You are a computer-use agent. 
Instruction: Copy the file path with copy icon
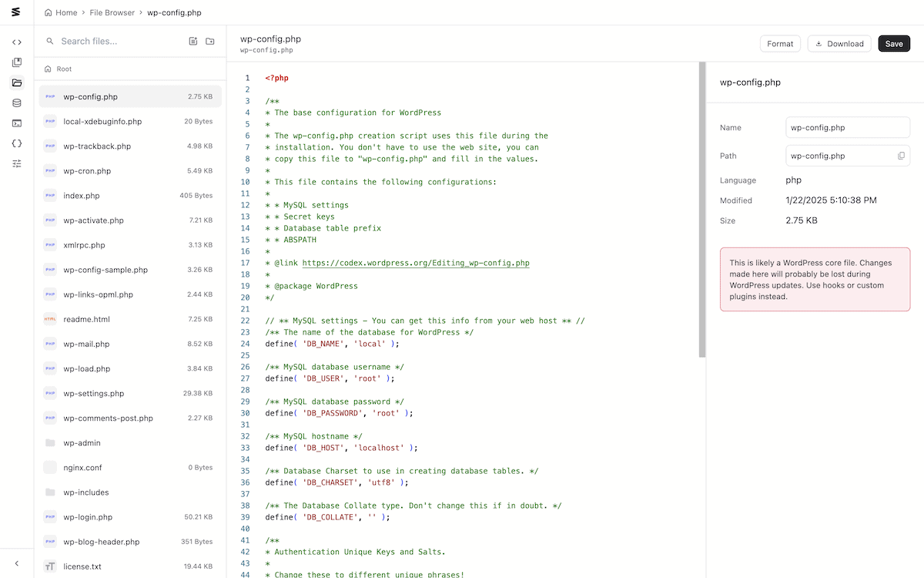click(901, 156)
